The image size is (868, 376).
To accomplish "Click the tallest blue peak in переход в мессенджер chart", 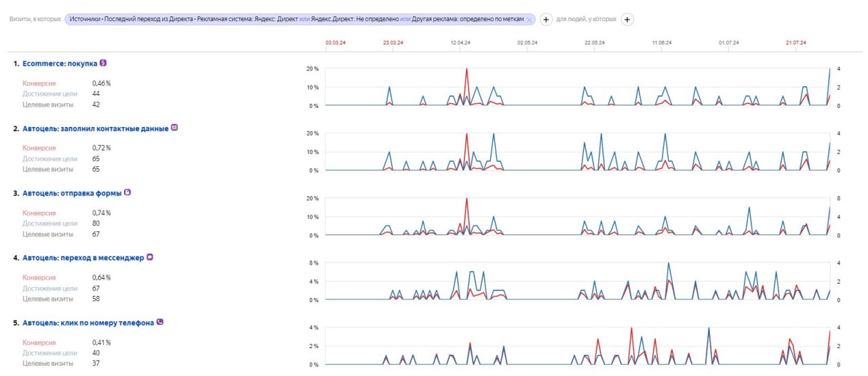I will [669, 265].
